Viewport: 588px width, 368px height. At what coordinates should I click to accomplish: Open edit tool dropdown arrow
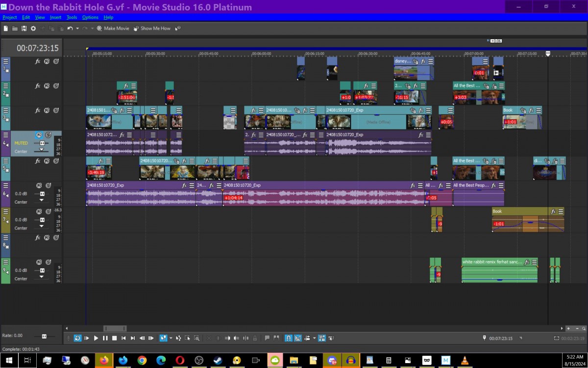[x=171, y=338]
